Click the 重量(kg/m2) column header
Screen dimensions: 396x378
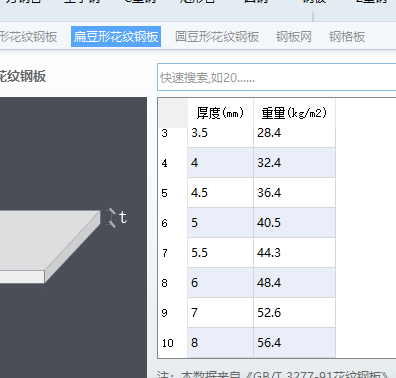pos(294,113)
